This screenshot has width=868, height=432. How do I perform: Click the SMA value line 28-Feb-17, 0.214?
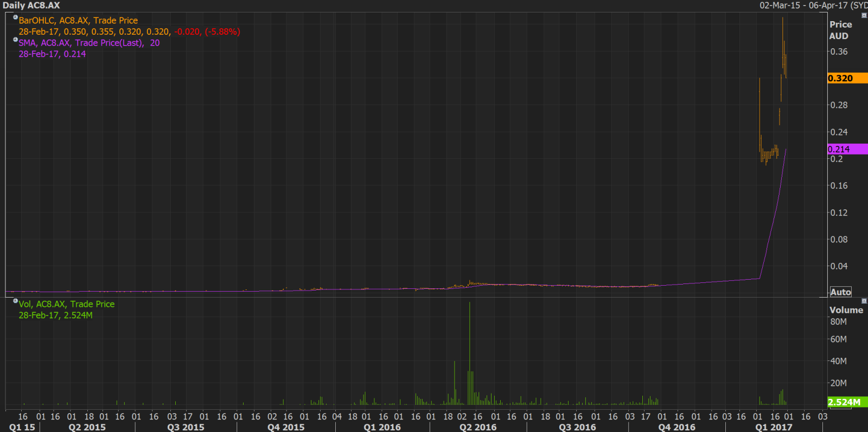52,54
